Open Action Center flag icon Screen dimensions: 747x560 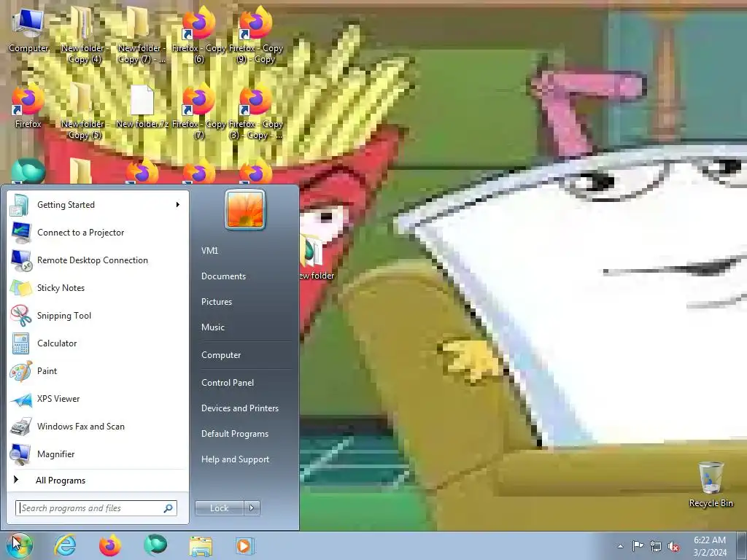638,546
